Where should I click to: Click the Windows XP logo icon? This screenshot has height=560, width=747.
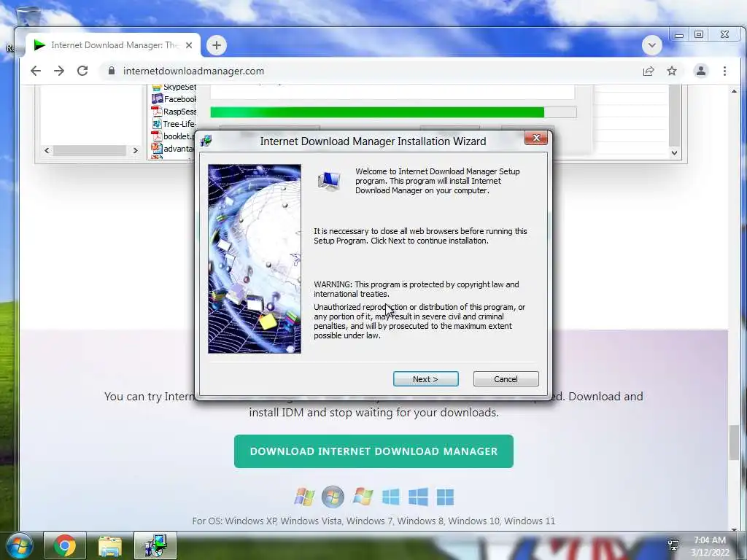(304, 497)
